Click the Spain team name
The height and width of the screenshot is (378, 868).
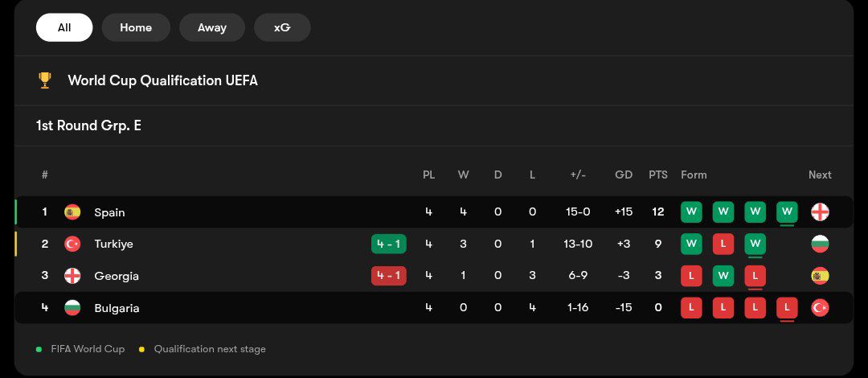109,212
